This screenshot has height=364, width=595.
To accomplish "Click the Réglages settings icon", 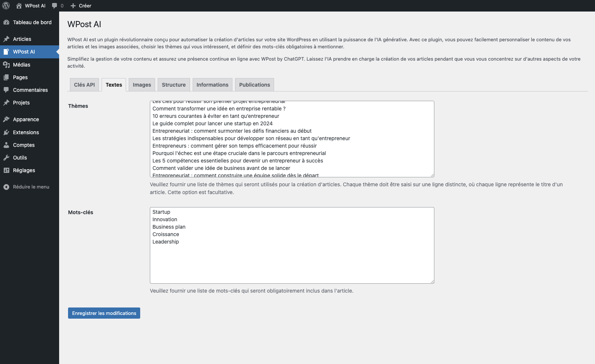I will click(6, 170).
